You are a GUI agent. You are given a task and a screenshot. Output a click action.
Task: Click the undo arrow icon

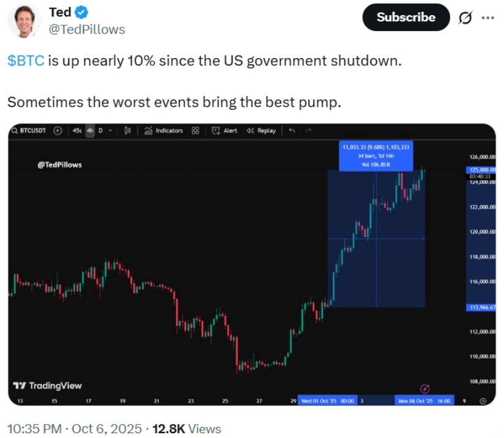tap(291, 130)
